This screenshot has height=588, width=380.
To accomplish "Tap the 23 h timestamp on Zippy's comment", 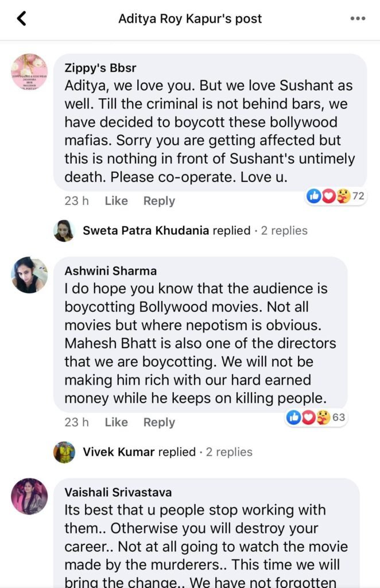I will pos(76,201).
